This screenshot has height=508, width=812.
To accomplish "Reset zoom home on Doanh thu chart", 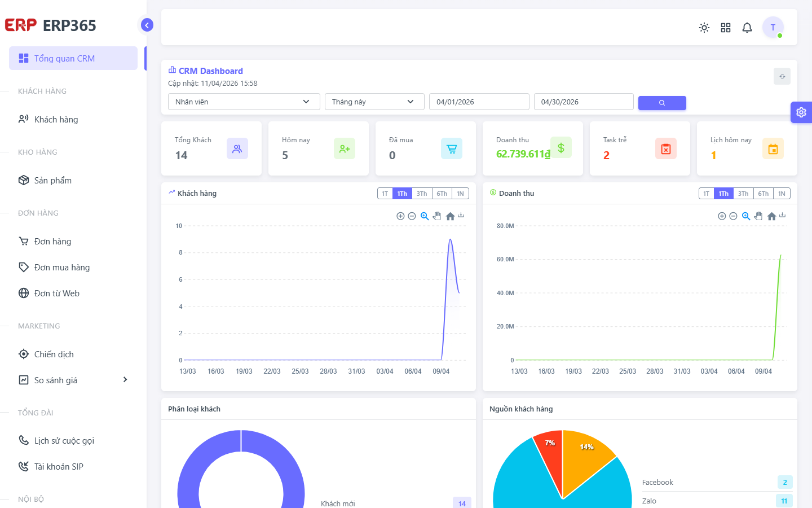I will tap(771, 216).
